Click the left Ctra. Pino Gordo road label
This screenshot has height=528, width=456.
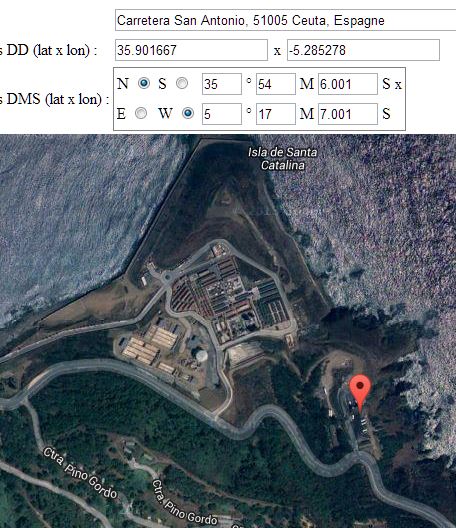[80, 473]
